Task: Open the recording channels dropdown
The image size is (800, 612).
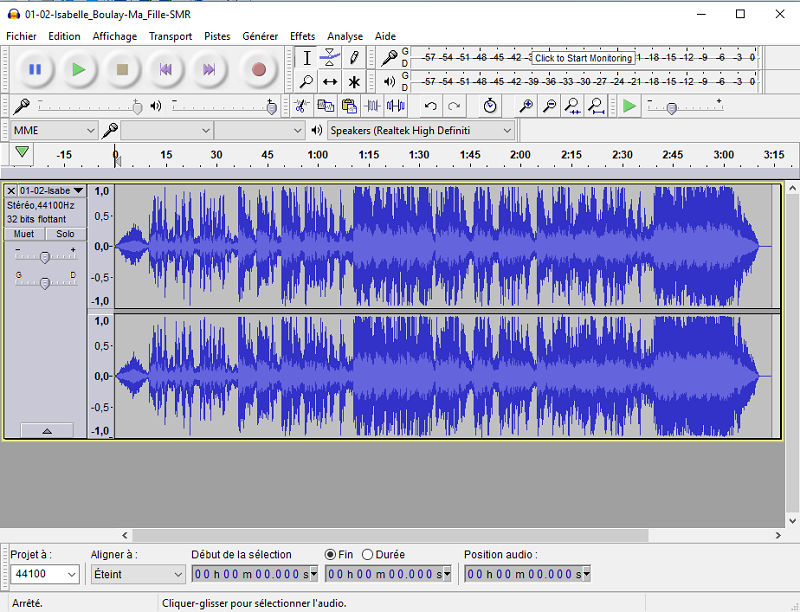Action: tap(260, 131)
